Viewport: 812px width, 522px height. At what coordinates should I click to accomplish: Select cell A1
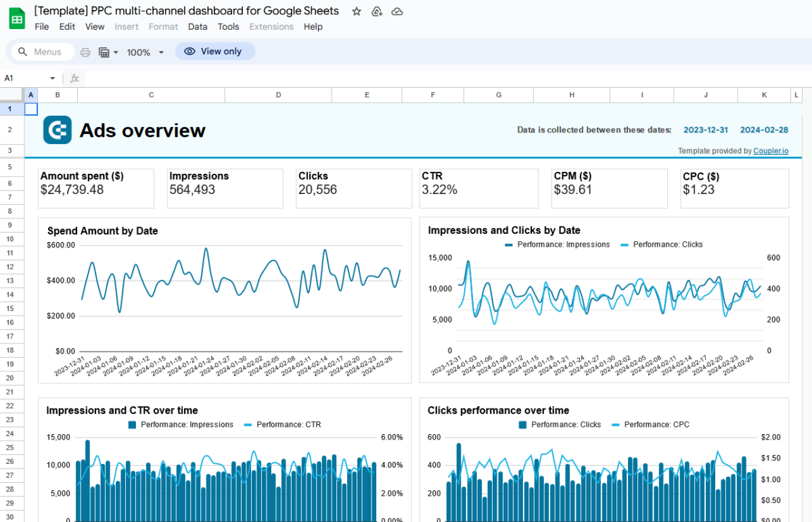[x=30, y=108]
